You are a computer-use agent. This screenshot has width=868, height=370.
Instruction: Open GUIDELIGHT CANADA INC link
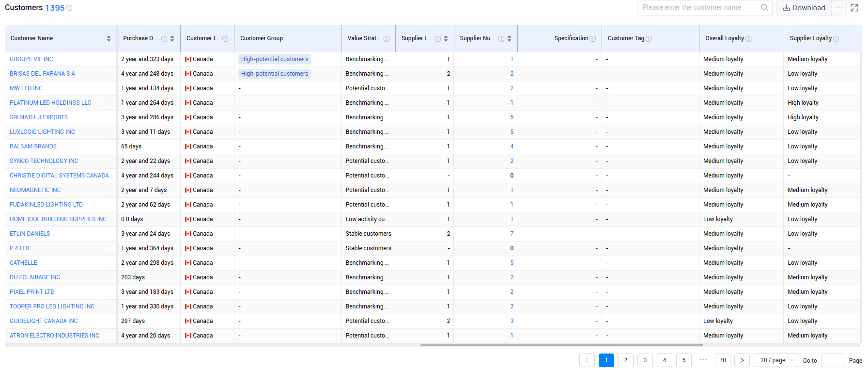44,321
